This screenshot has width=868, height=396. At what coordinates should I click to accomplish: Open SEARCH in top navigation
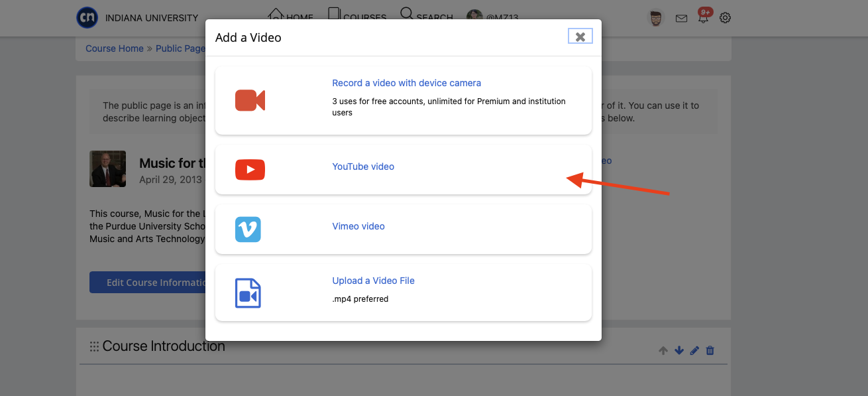point(427,16)
